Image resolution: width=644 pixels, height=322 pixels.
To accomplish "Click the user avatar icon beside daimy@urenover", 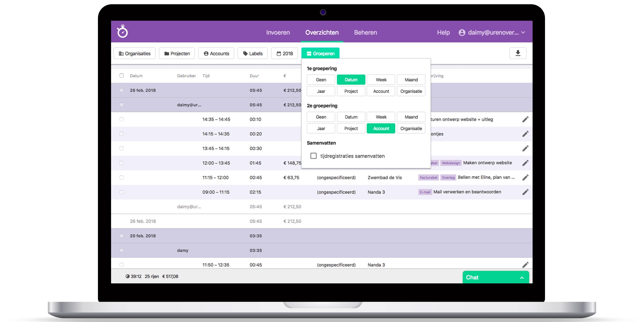I will coord(462,32).
